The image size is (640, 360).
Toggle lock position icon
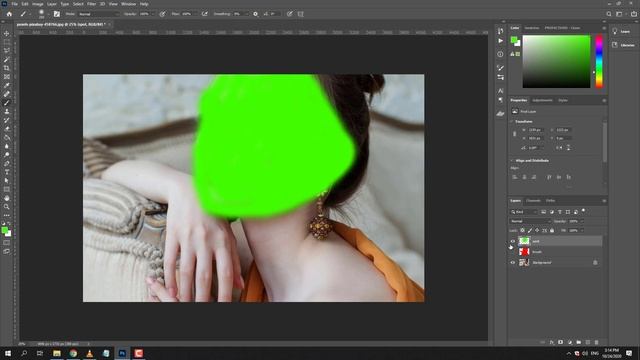(537, 231)
